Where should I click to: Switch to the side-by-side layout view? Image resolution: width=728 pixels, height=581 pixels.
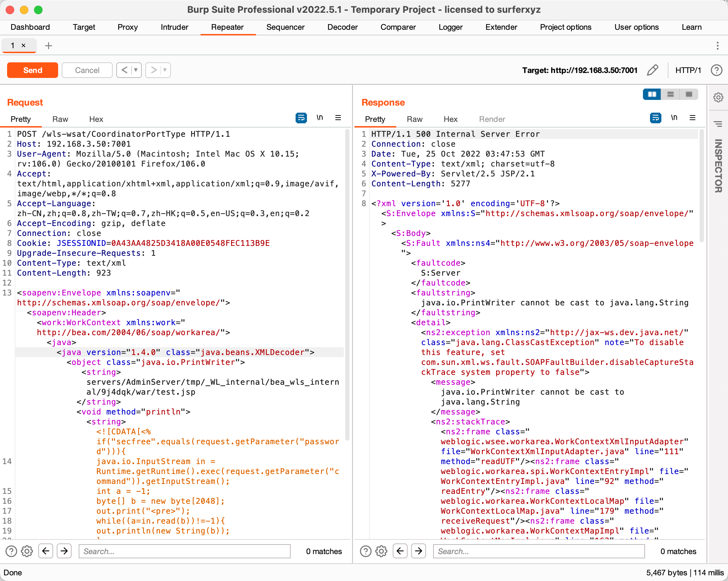[652, 94]
